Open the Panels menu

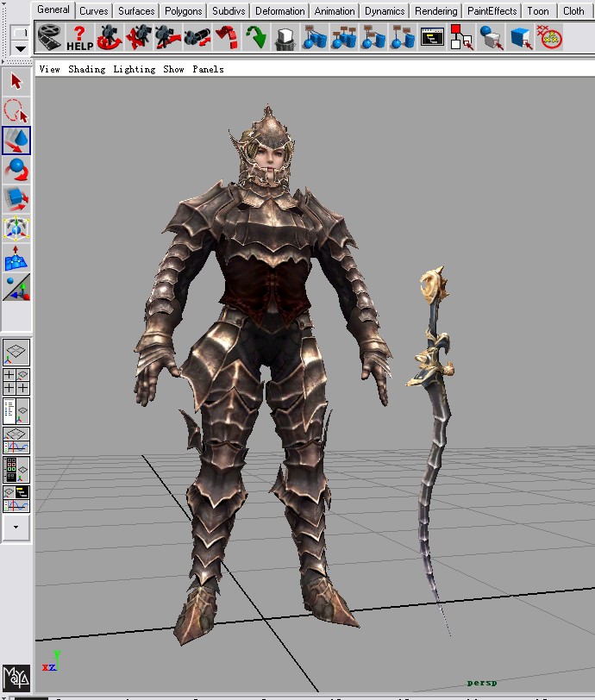pos(208,69)
